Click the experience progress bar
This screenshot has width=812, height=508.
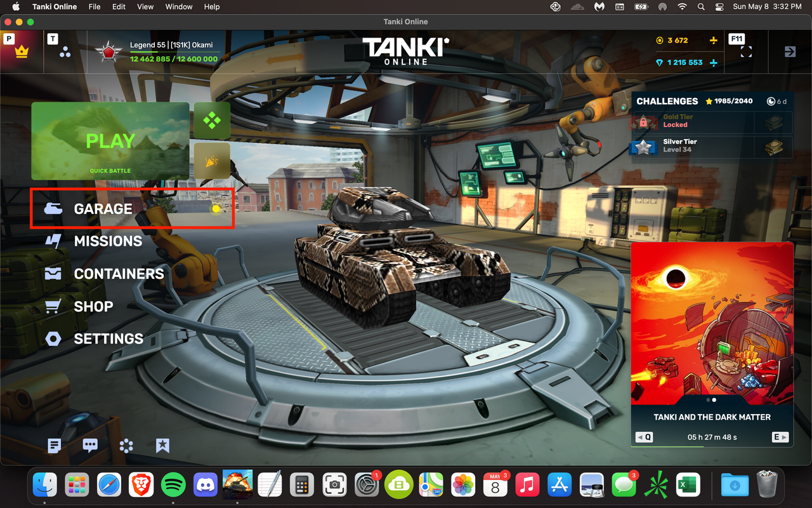pos(174,52)
